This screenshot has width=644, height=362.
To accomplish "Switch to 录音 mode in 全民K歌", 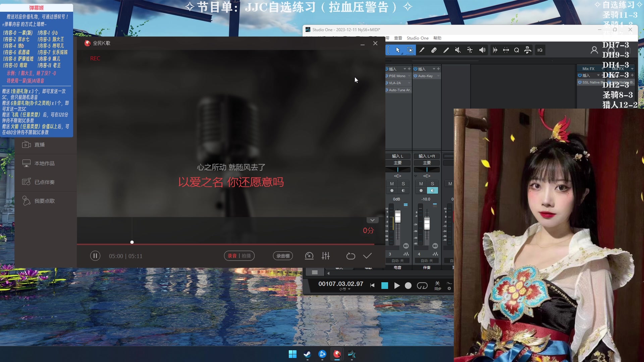I will click(232, 256).
